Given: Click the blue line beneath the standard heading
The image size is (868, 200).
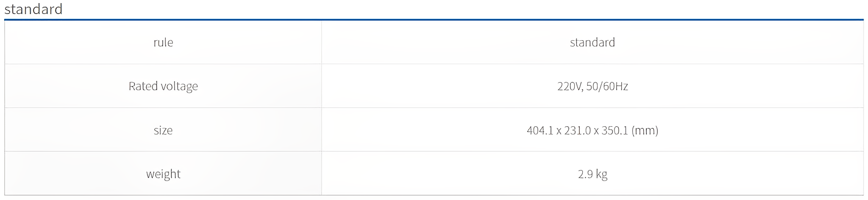Looking at the screenshot, I should coord(434,19).
